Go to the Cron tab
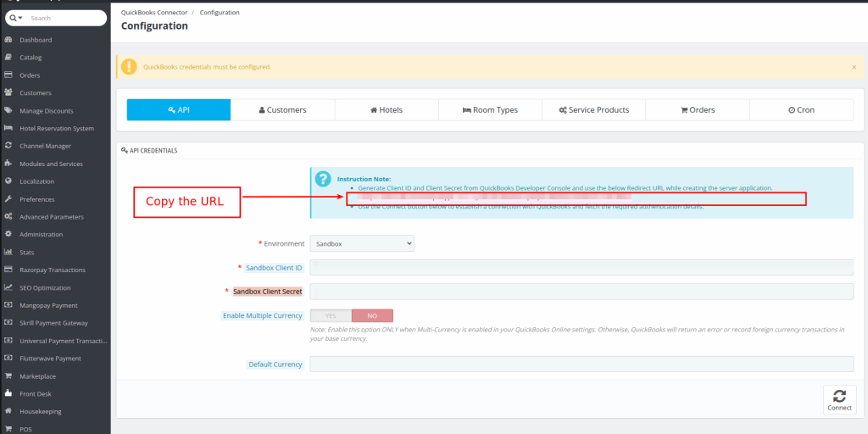Viewport: 868px width, 434px height. 802,109
